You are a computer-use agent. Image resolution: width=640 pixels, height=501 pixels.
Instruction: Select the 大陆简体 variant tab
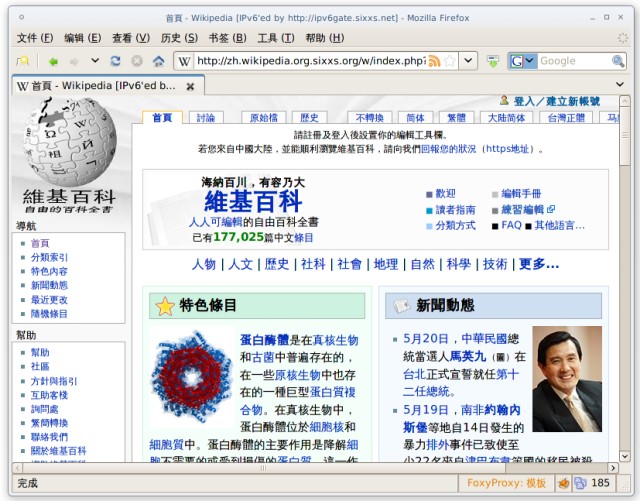[x=507, y=118]
